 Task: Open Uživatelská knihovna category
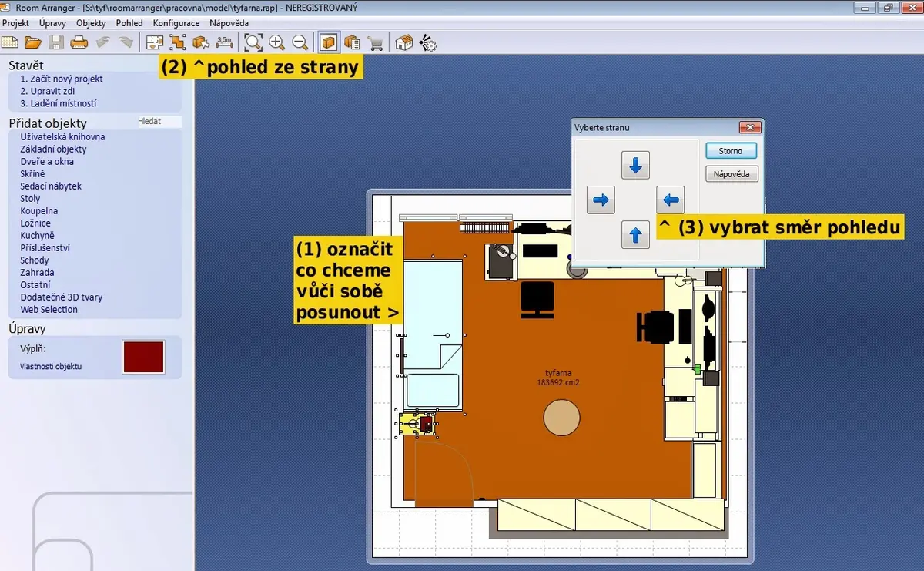[x=63, y=137]
